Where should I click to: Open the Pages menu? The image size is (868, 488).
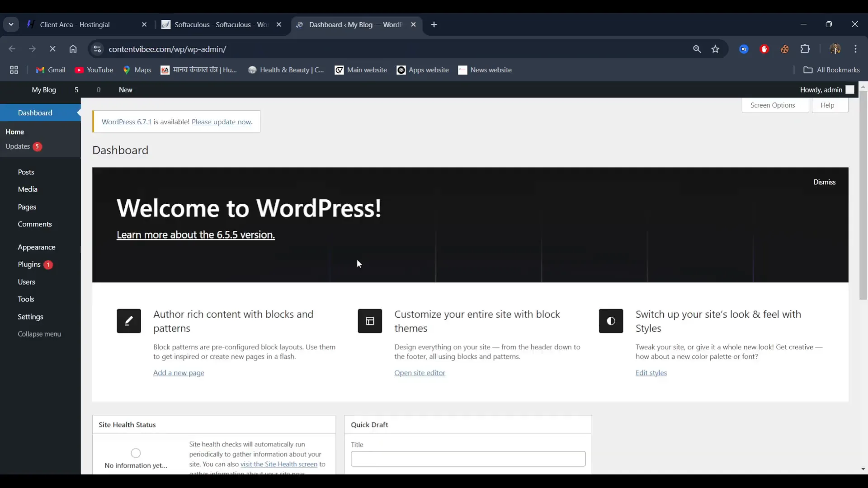coord(27,207)
